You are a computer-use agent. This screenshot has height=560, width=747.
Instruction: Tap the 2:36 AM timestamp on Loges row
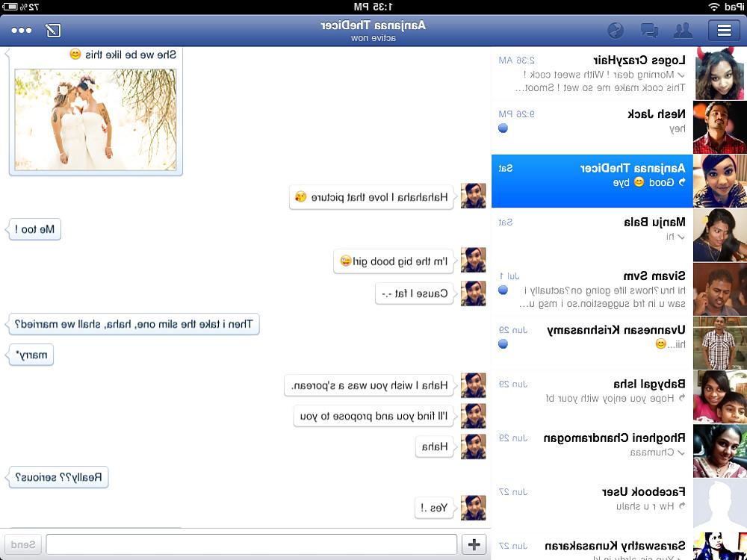(516, 60)
